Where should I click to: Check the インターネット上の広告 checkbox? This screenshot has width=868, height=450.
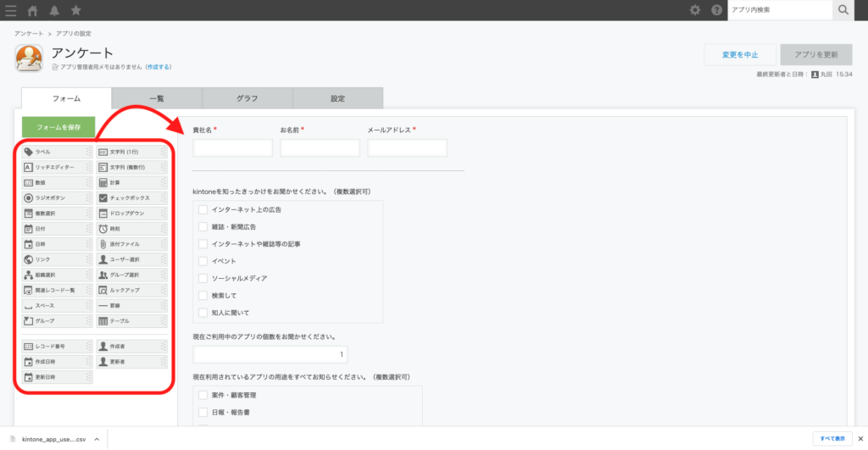tap(203, 209)
